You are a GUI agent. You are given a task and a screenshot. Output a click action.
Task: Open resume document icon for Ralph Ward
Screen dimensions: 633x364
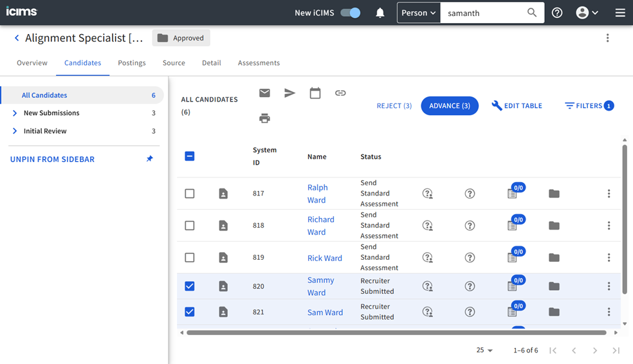[x=223, y=194]
